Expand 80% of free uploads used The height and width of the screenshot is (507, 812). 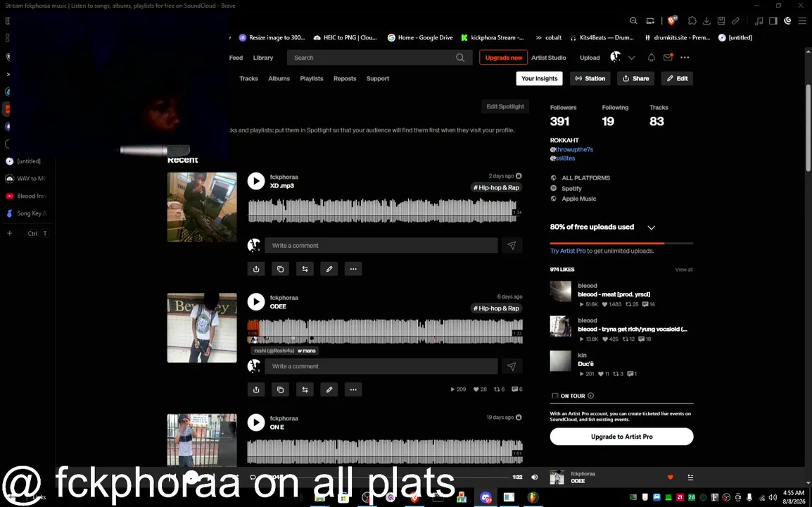pyautogui.click(x=652, y=227)
